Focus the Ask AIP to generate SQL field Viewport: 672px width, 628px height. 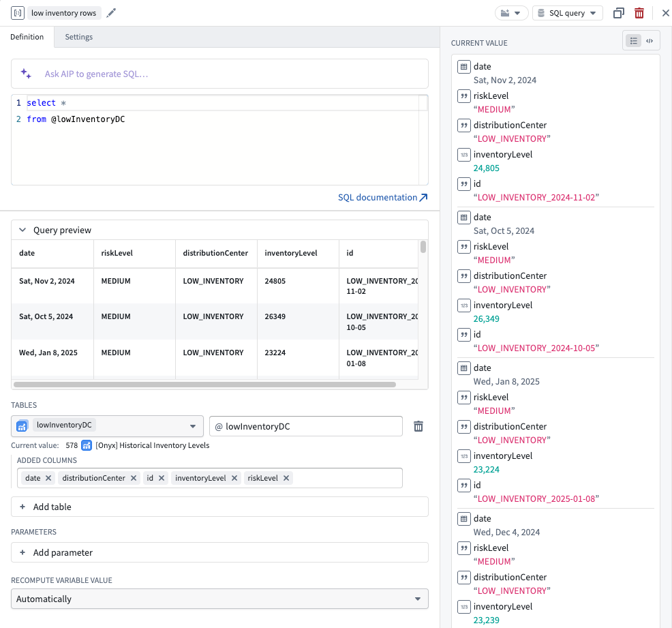click(x=219, y=74)
